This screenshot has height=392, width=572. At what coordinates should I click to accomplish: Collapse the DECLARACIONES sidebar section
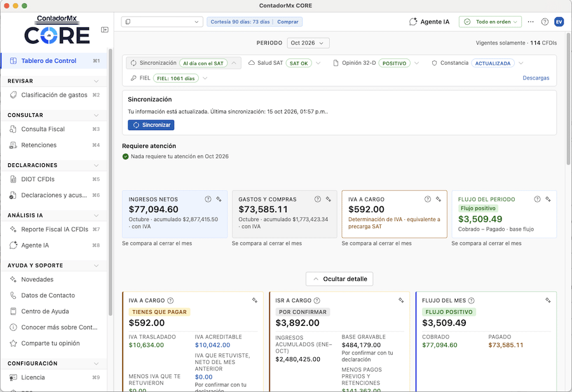click(97, 165)
